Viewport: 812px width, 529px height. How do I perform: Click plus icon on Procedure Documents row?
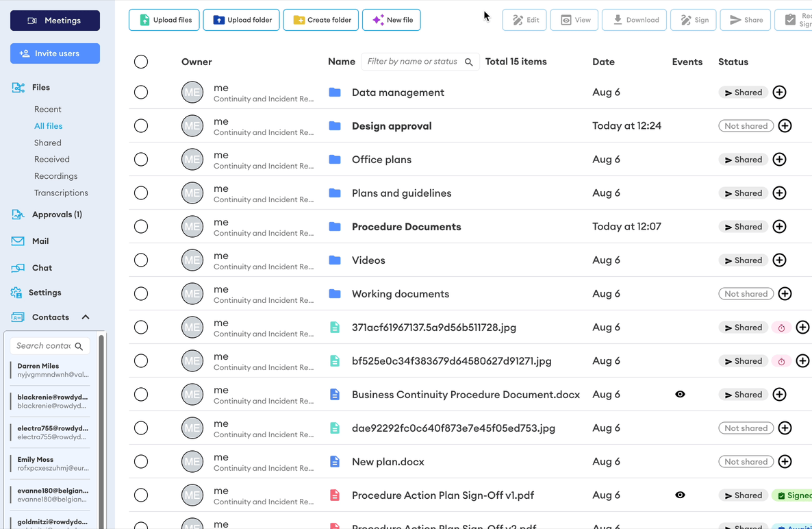click(779, 226)
